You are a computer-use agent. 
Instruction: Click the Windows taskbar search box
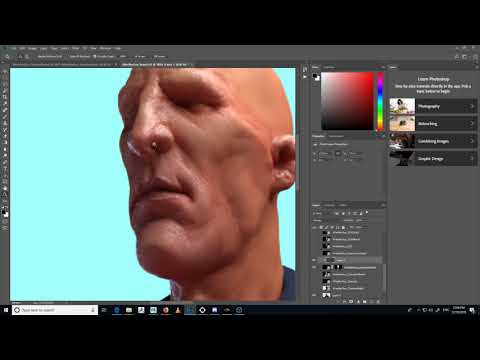click(55, 310)
